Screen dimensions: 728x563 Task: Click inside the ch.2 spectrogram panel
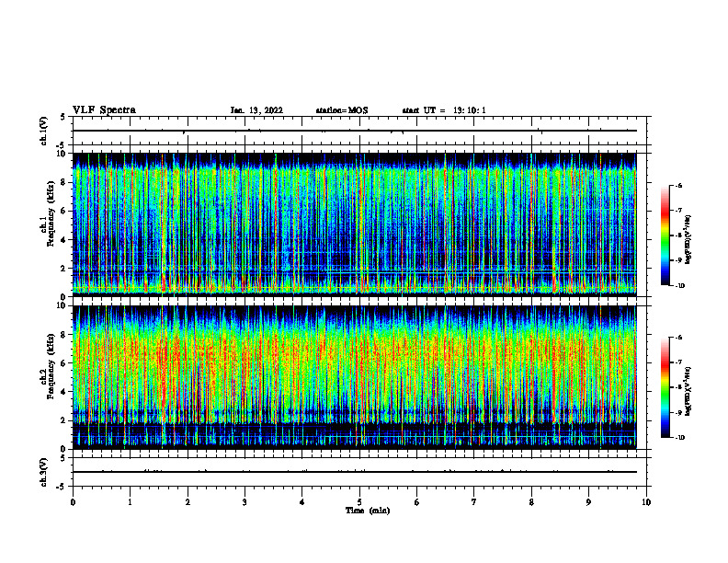click(x=355, y=377)
